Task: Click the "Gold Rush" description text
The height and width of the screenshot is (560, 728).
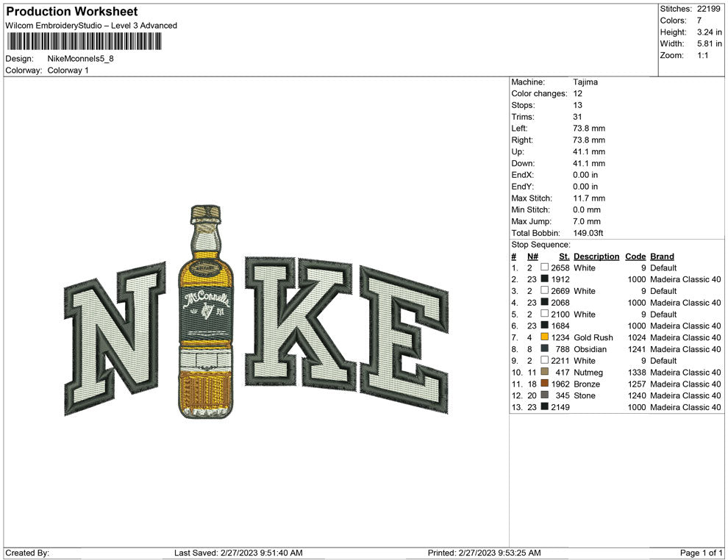Action: 593,337
